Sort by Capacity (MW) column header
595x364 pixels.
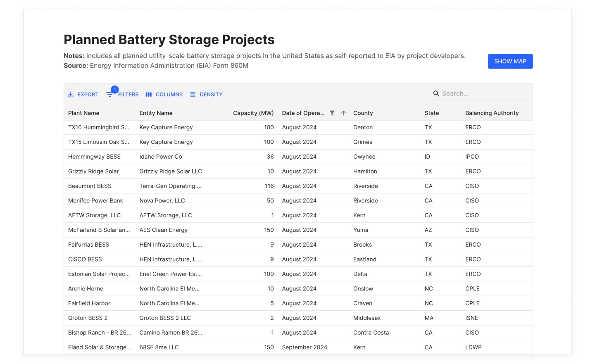point(253,113)
